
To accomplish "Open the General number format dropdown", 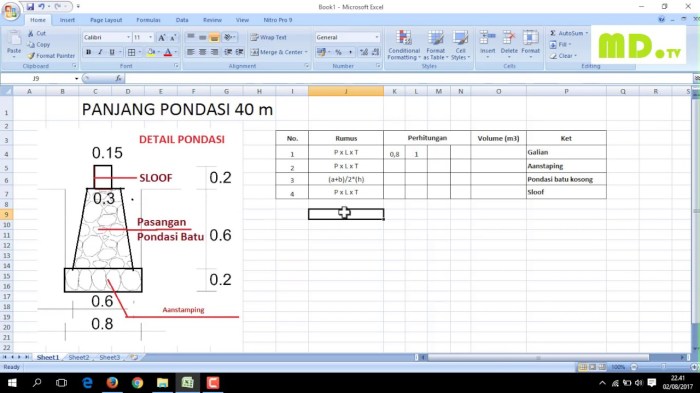I will coord(377,38).
